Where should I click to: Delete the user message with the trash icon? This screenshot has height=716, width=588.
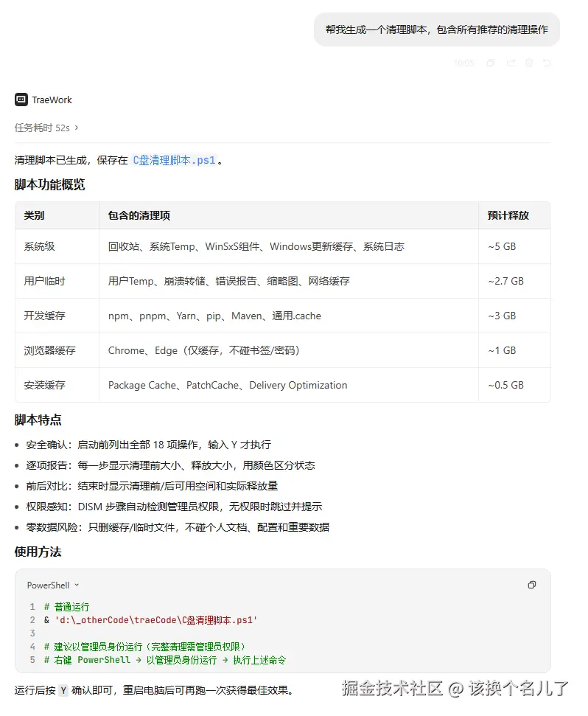(x=529, y=63)
